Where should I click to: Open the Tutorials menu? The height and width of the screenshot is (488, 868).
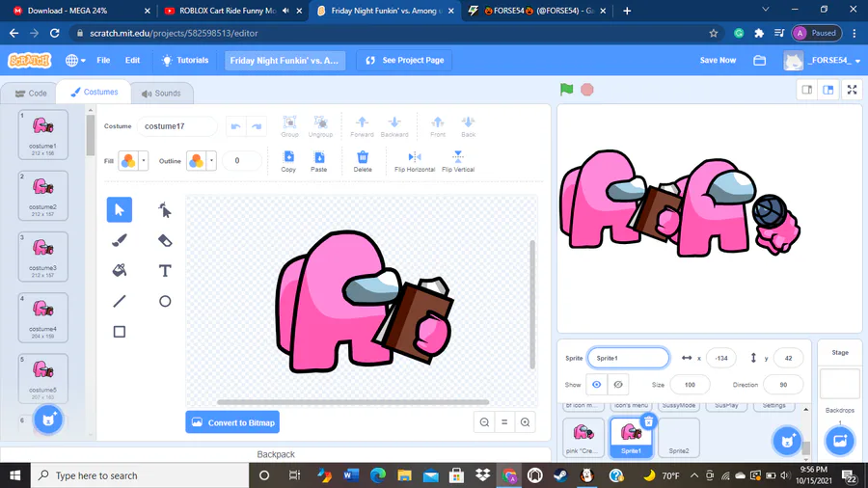coord(185,61)
